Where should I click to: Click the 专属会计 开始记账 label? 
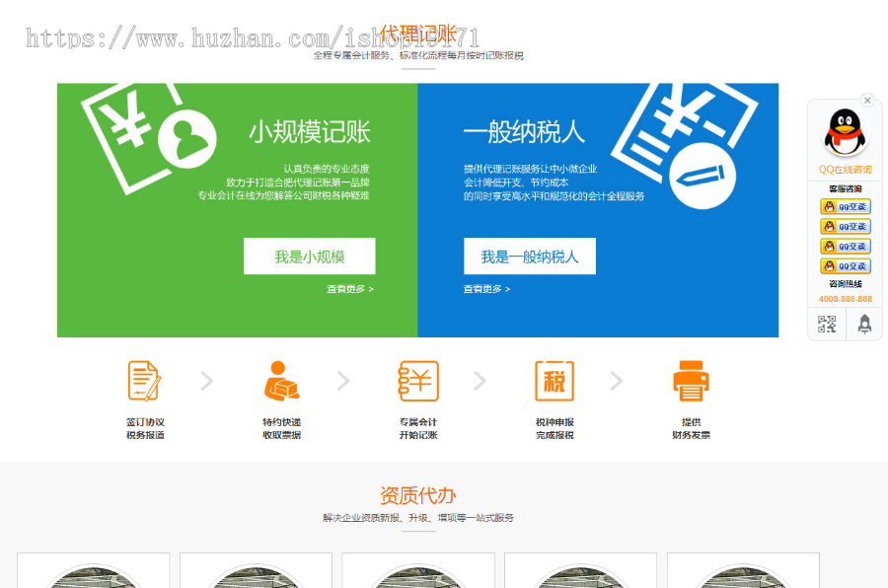pyautogui.click(x=418, y=428)
